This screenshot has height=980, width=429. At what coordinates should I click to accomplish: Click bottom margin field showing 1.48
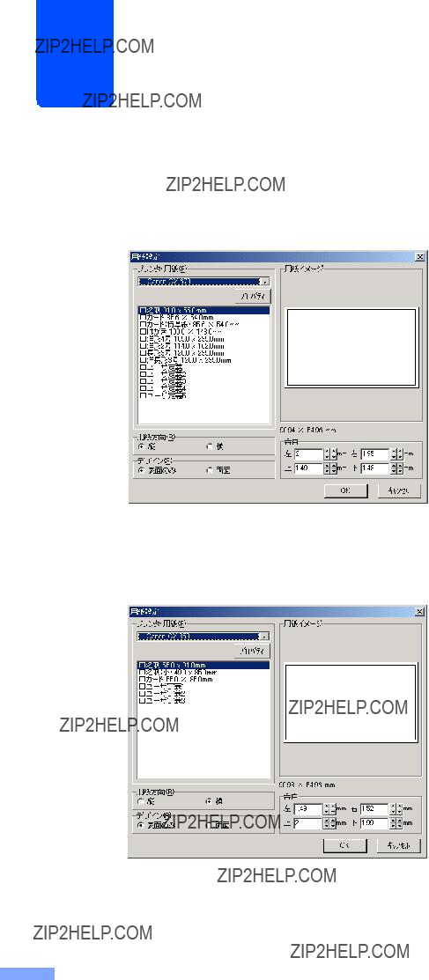pos(374,468)
